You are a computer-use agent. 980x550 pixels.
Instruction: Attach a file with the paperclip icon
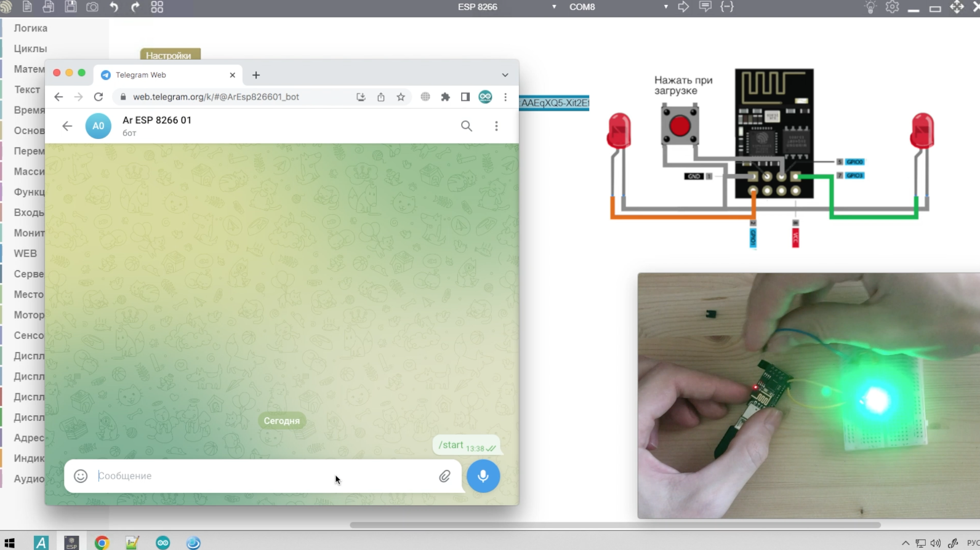pos(444,476)
